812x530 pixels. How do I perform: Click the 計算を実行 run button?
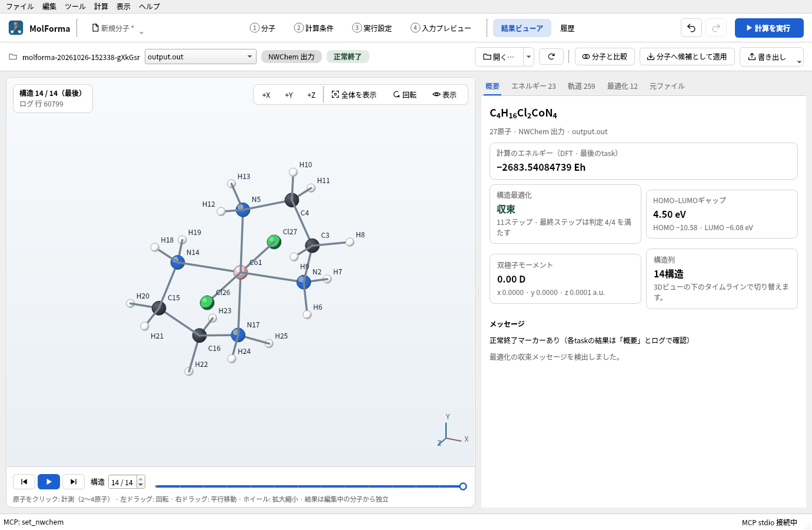pos(769,28)
